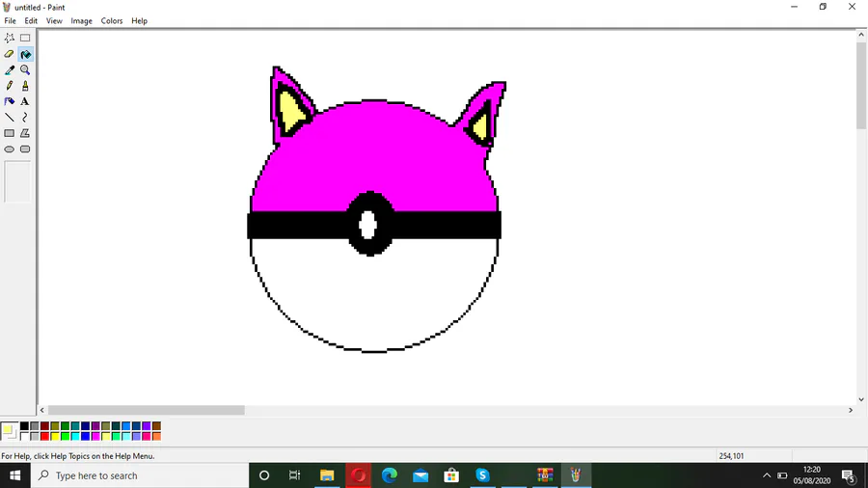Open Task View on the taskbar
The width and height of the screenshot is (868, 488).
click(294, 475)
